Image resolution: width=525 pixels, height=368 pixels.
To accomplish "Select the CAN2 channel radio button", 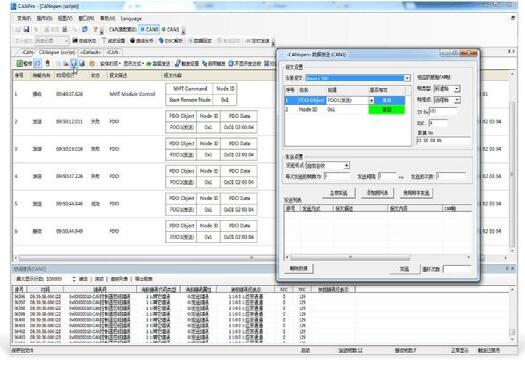I will [x=171, y=29].
